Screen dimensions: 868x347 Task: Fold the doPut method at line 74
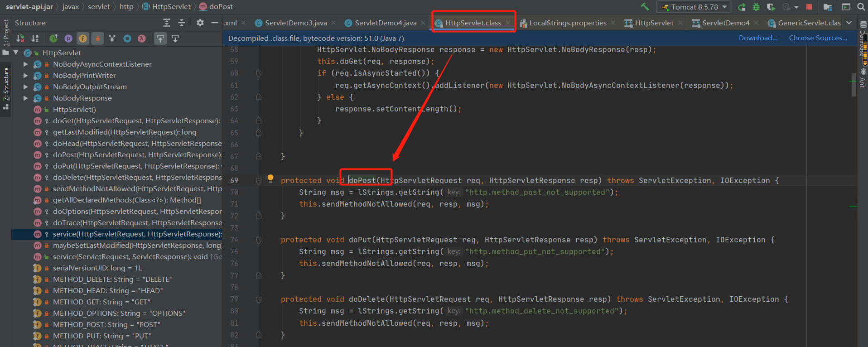pos(259,240)
